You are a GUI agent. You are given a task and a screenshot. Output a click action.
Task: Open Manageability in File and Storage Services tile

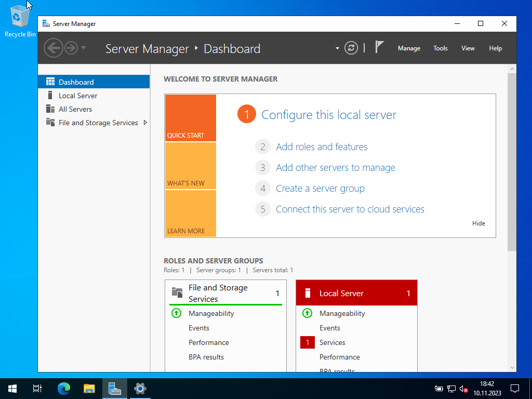211,313
